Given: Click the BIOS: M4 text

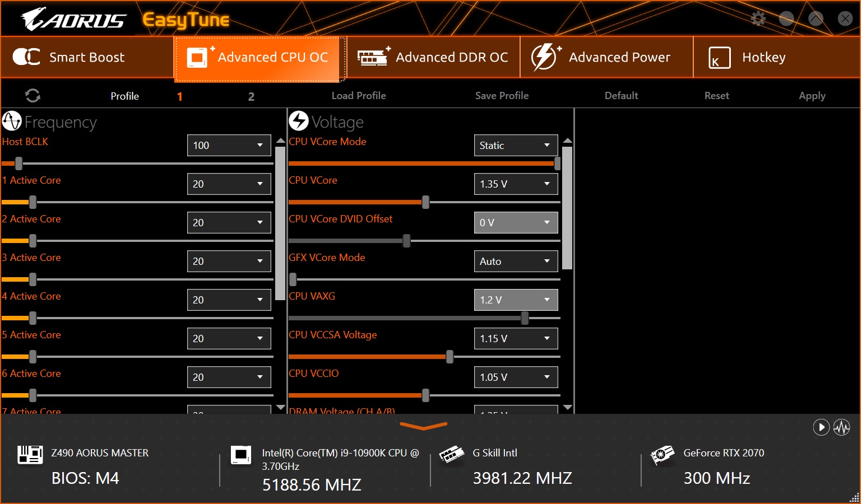Looking at the screenshot, I should click(x=85, y=478).
